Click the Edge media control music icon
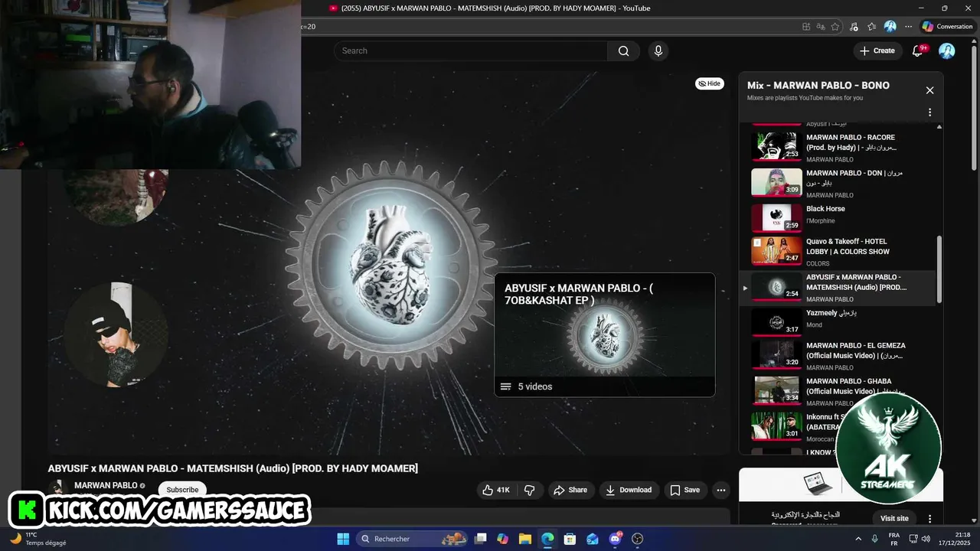The height and width of the screenshot is (551, 980). point(854,26)
